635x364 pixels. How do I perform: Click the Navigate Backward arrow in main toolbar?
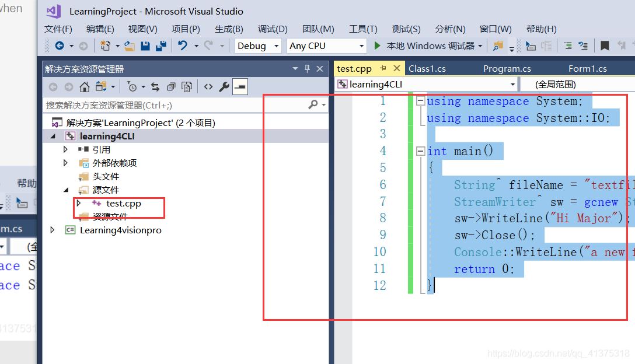pos(60,45)
